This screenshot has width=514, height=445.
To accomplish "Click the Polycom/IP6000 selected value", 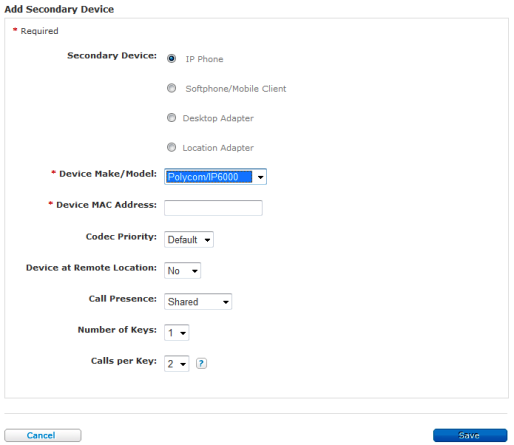I will point(209,177).
